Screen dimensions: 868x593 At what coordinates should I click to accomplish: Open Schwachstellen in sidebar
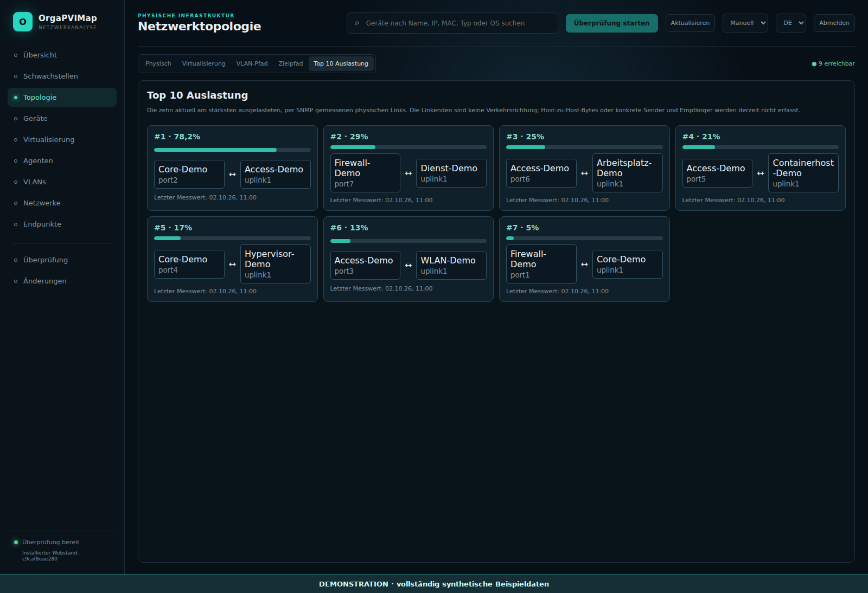[62, 76]
